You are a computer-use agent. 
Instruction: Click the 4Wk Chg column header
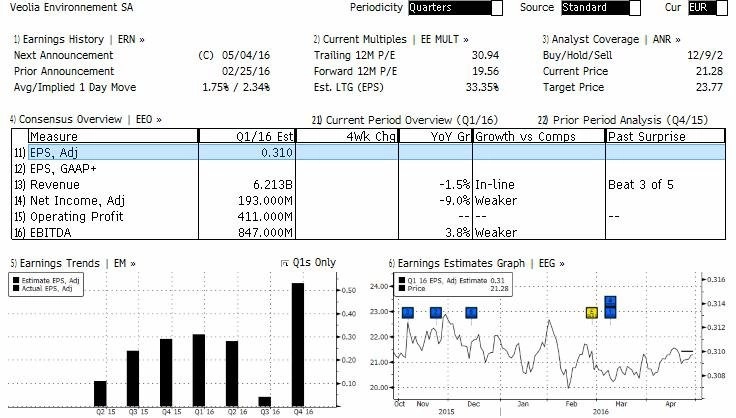pyautogui.click(x=347, y=137)
